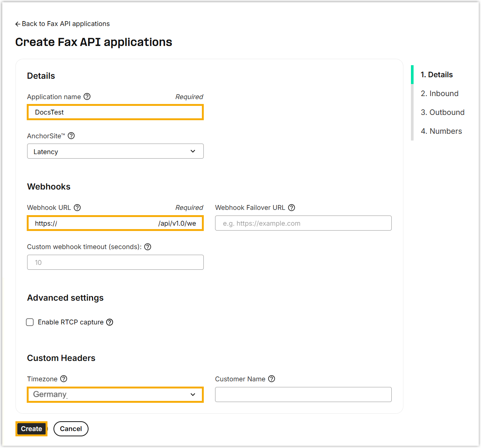Click the Timezone help icon
The width and height of the screenshot is (481, 448).
pos(64,379)
